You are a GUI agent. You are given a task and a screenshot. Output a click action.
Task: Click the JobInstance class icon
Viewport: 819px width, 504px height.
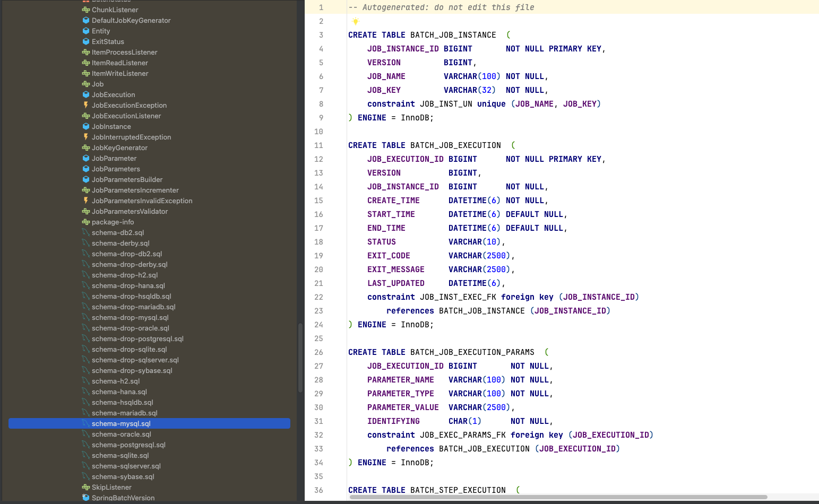click(x=86, y=126)
